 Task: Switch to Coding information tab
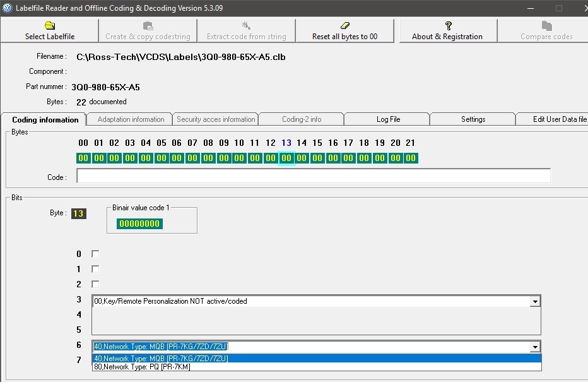coord(44,120)
